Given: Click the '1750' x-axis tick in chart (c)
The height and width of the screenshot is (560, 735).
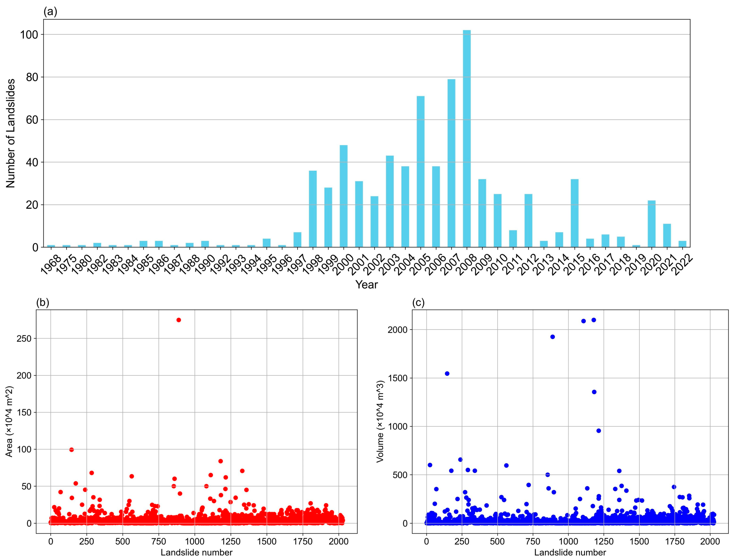Looking at the screenshot, I should tap(675, 542).
